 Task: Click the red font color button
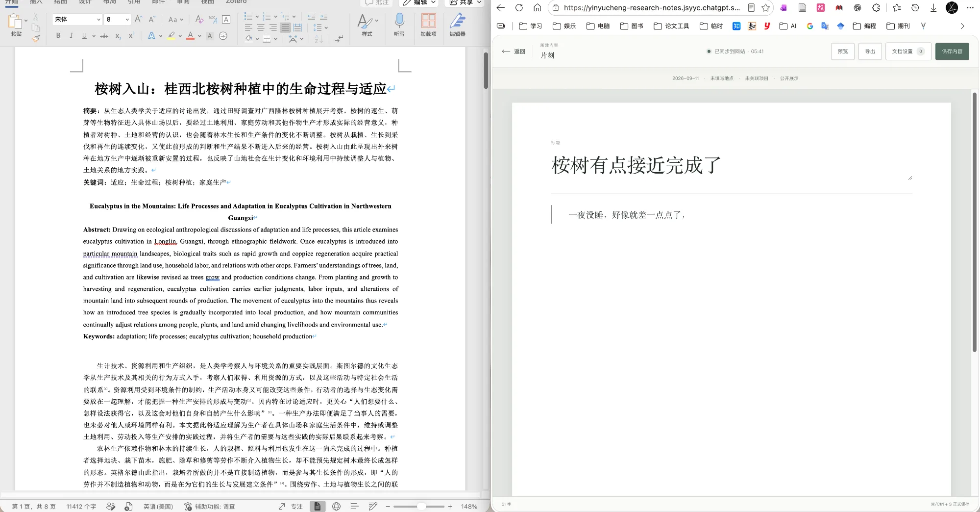click(191, 36)
